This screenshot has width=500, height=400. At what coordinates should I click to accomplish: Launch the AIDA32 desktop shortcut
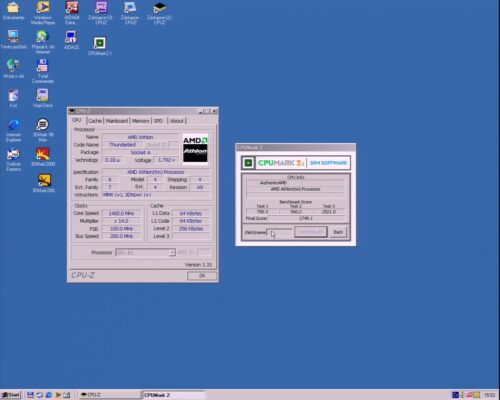[x=71, y=40]
